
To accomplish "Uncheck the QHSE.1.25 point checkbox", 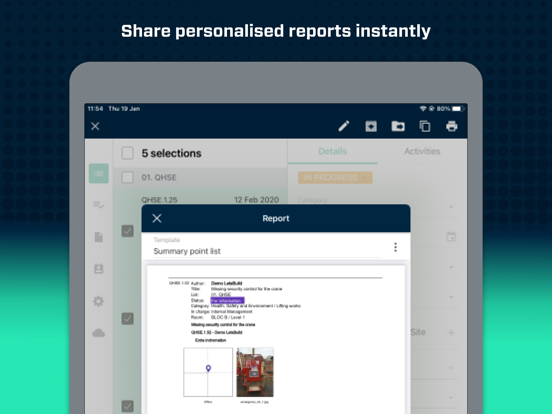I will coord(127,231).
